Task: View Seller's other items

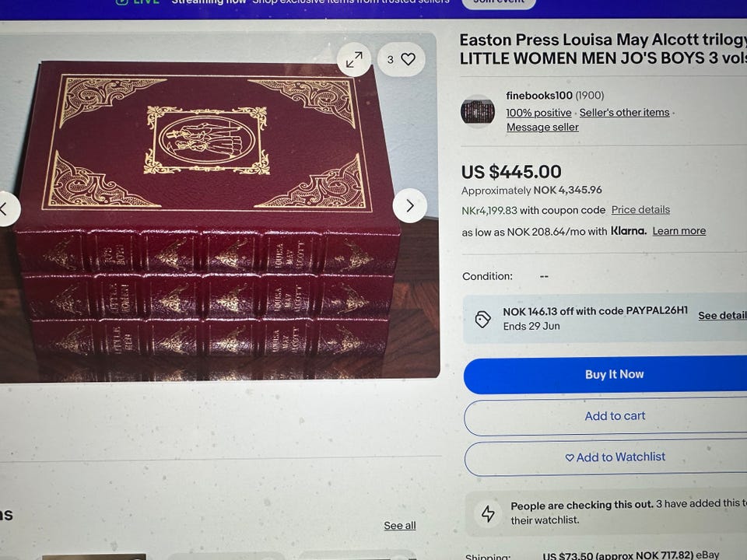Action: (624, 112)
